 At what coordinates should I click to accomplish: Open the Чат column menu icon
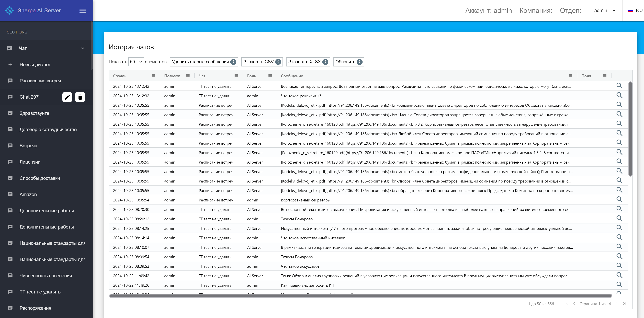coord(236,76)
